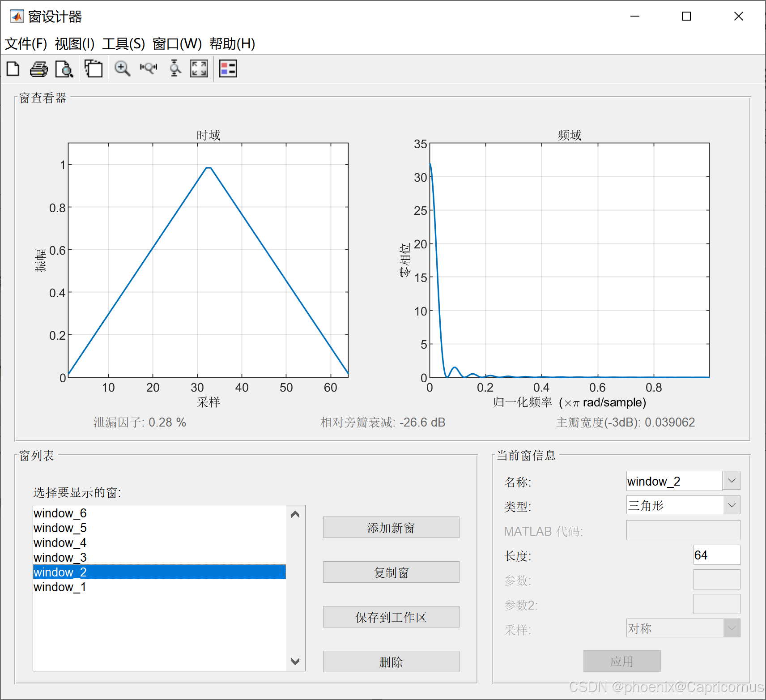Maximize the 窗设计器 window
The image size is (766, 700).
click(x=686, y=17)
